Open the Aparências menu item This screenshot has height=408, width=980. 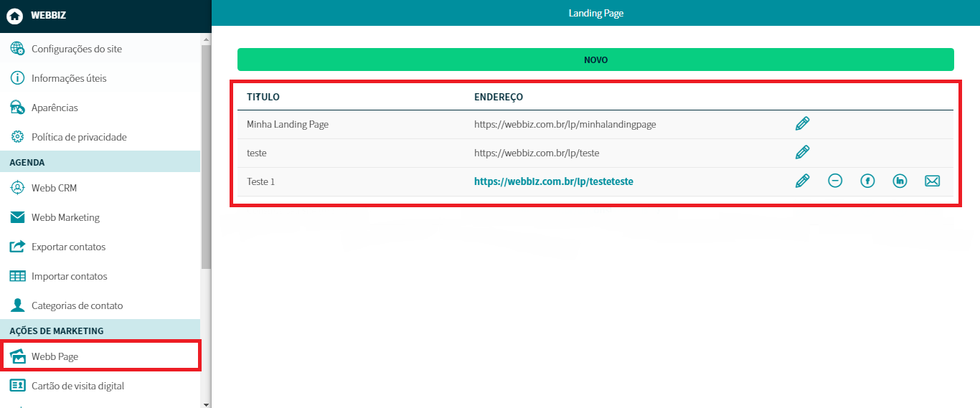point(55,108)
